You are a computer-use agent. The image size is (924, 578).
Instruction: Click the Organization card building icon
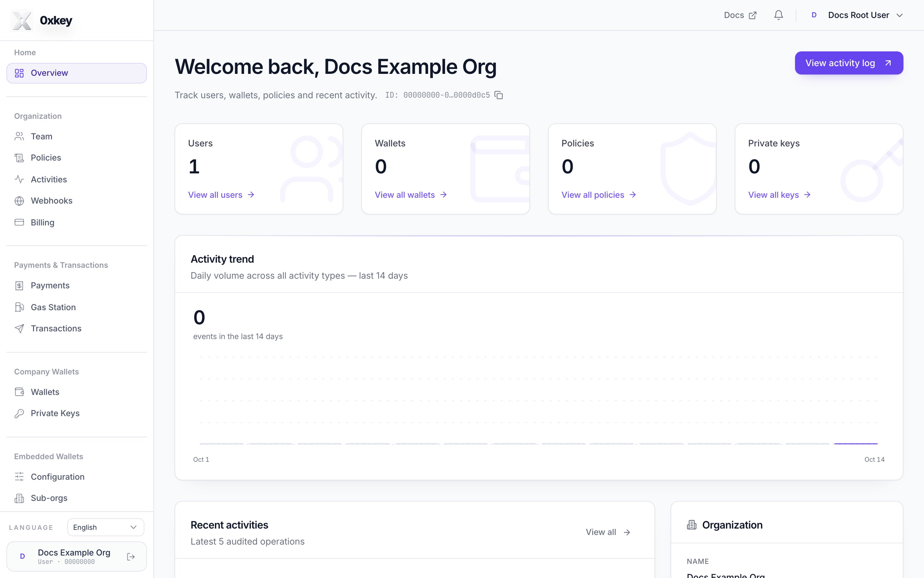pyautogui.click(x=691, y=525)
